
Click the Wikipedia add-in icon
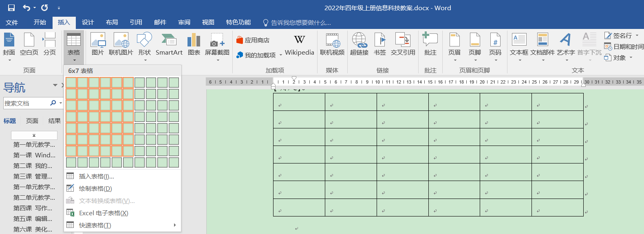300,45
